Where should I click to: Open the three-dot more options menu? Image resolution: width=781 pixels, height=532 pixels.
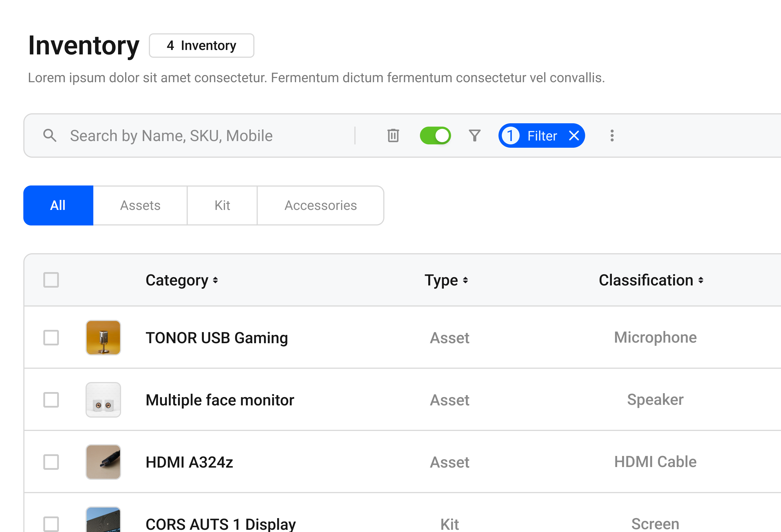click(x=612, y=135)
